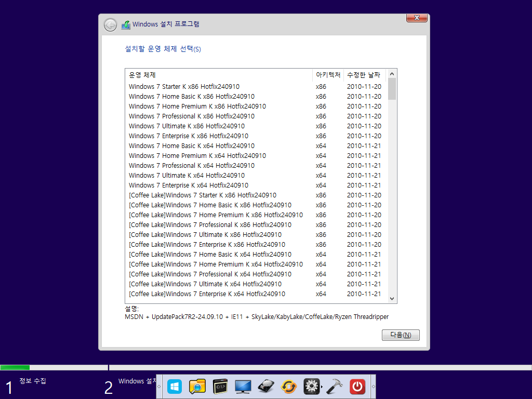The image size is (532, 399).
Task: Select [Coffee Lake] Ultimate K x86 row
Action: point(256,234)
